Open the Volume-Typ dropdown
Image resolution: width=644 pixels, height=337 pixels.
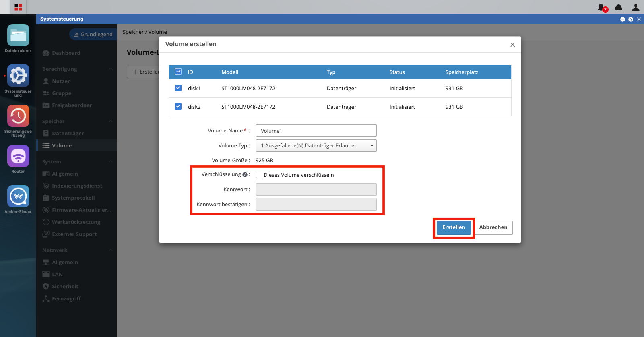316,145
